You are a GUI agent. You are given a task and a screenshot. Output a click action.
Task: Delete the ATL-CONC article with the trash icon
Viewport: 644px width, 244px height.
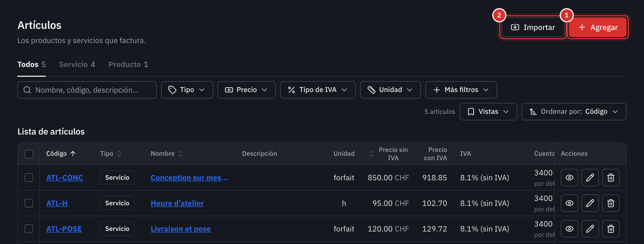click(611, 178)
